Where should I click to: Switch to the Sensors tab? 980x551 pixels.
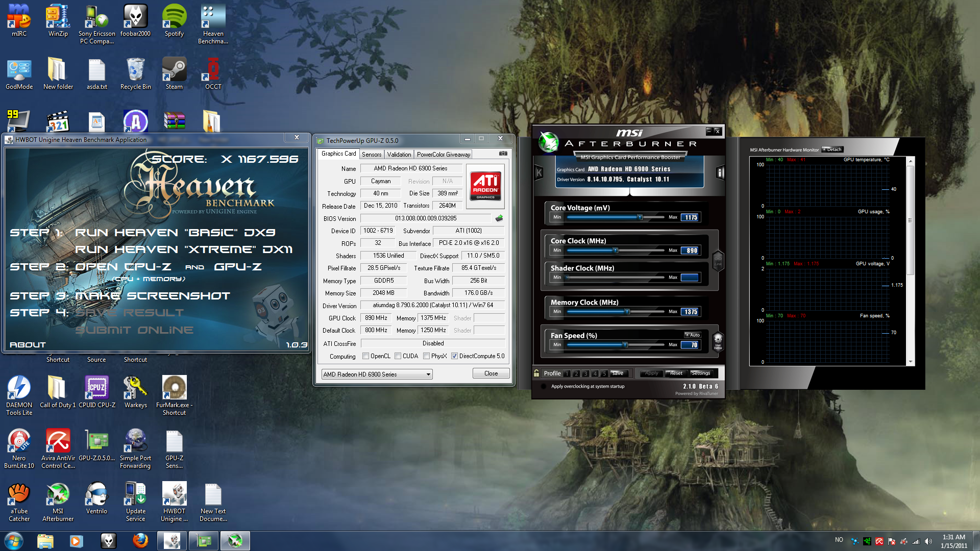[372, 155]
